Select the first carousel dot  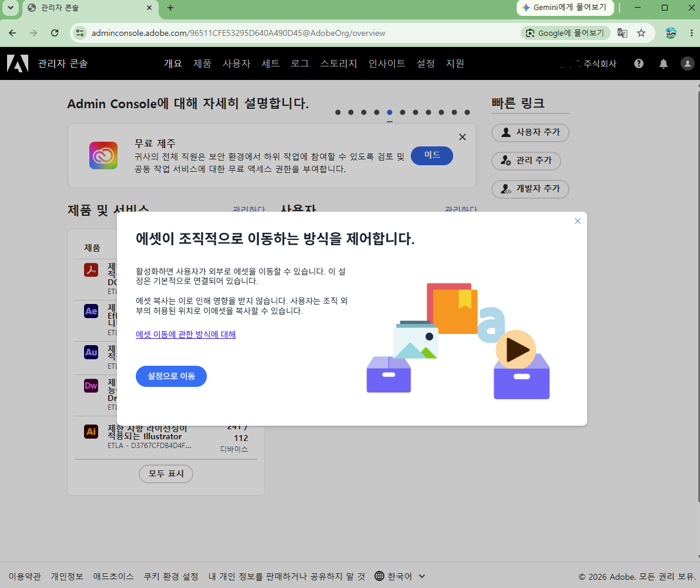[338, 112]
